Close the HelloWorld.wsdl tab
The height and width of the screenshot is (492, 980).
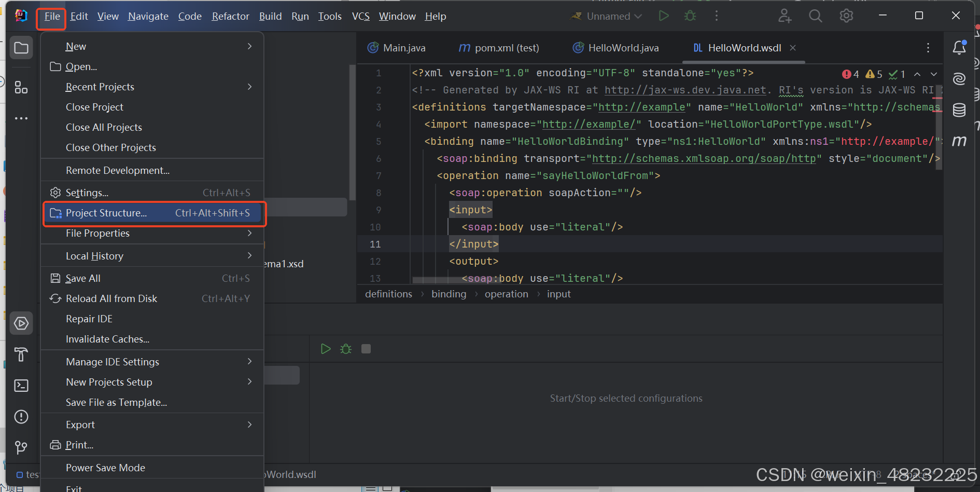point(793,48)
